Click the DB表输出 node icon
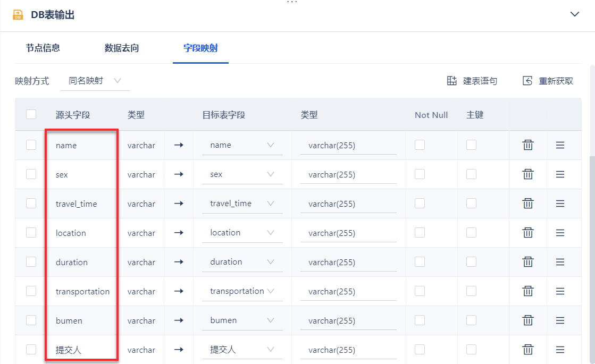595x364 pixels. [18, 15]
